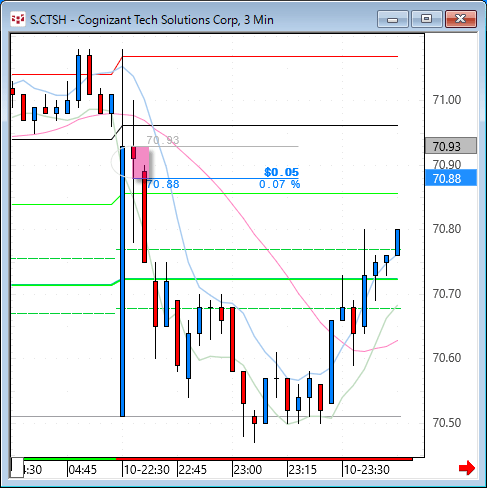Click the 70.60 price scale label

pyautogui.click(x=447, y=358)
